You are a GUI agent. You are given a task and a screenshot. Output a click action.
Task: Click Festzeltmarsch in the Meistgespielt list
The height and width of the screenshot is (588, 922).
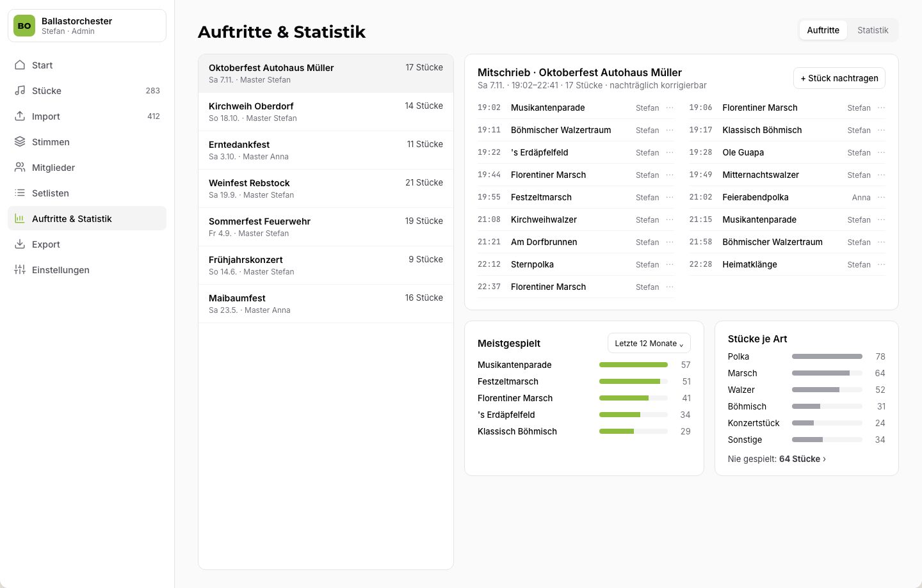pos(584,381)
